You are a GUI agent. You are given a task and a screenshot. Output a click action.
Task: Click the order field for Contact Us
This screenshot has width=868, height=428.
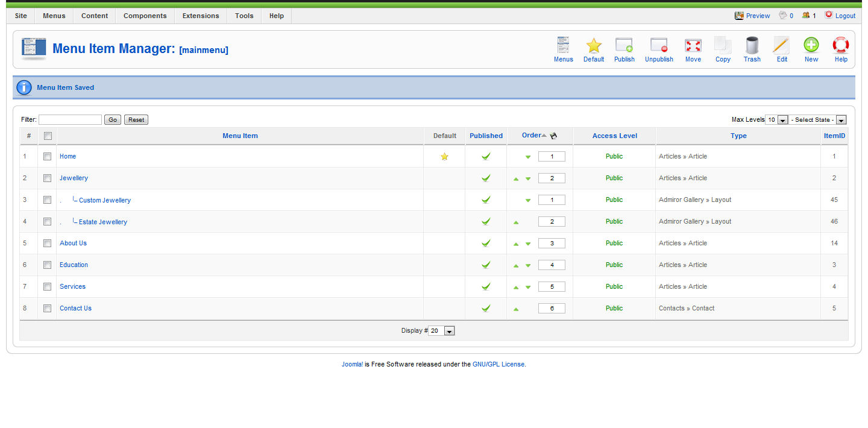(x=552, y=308)
